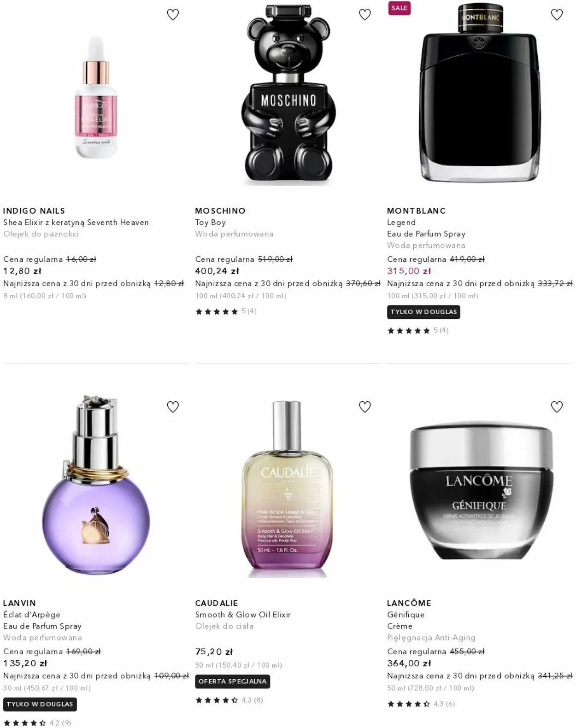Select TYLKO W DOUGLAS badge under Lanvin
Image resolution: width=576 pixels, height=728 pixels.
(x=40, y=704)
